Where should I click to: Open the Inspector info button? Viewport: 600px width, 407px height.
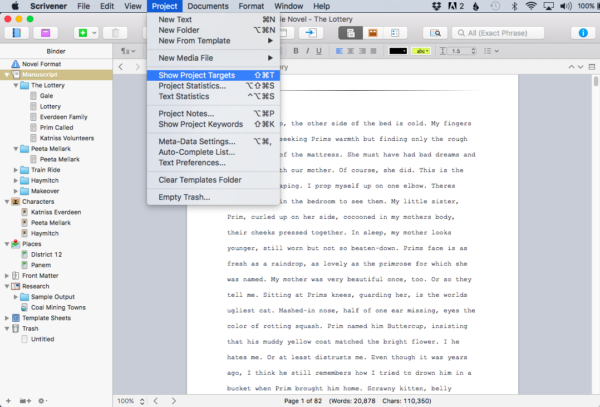(x=583, y=33)
